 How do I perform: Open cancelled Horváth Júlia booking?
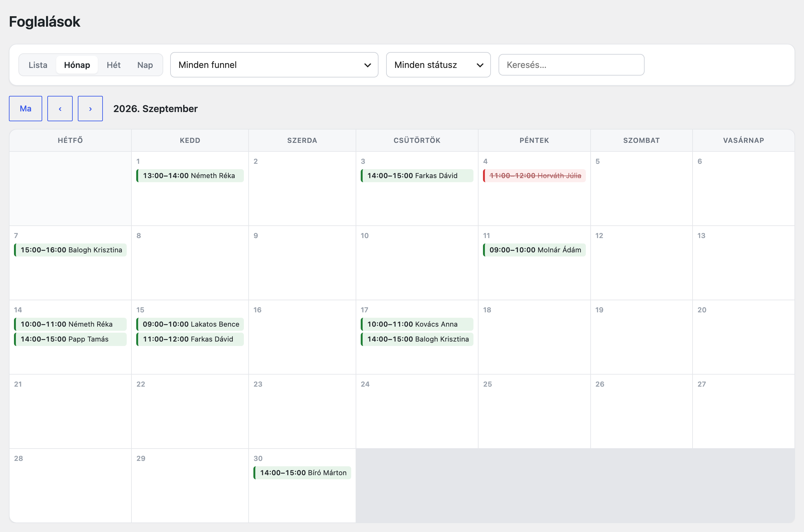pos(534,176)
